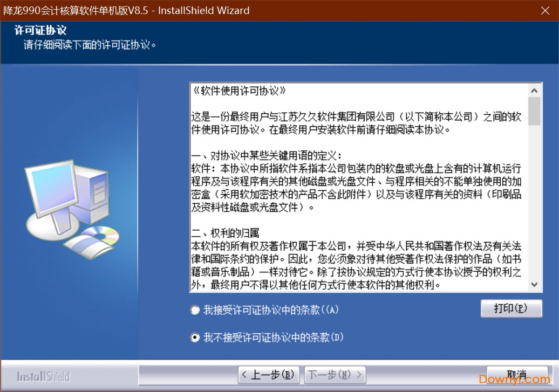This screenshot has width=559, height=392.
Task: Decline the license agreement terms radio button
Action: [x=194, y=338]
